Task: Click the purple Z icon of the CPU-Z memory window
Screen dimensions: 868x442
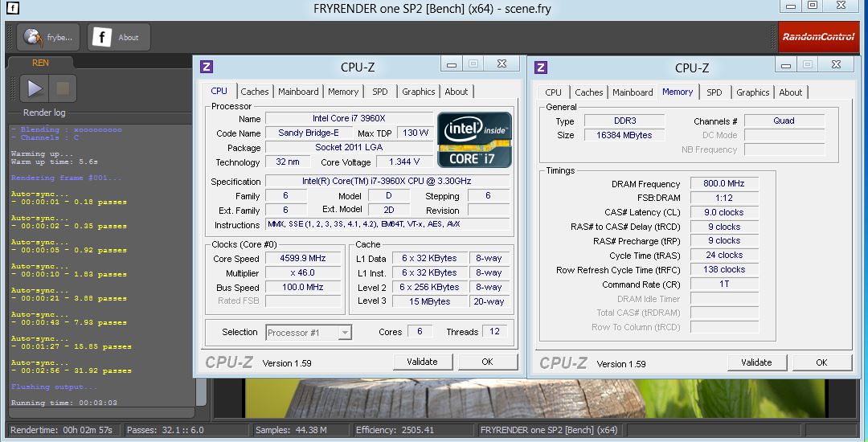Action: 541,68
